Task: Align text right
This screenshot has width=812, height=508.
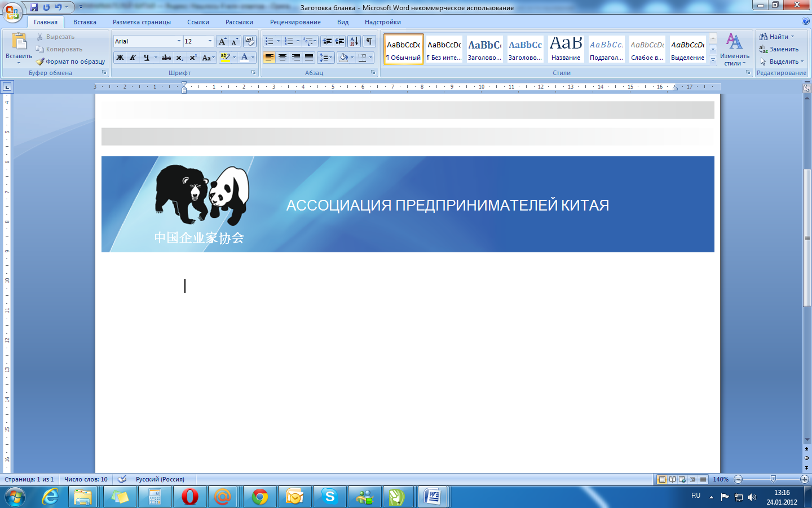Action: (295, 58)
